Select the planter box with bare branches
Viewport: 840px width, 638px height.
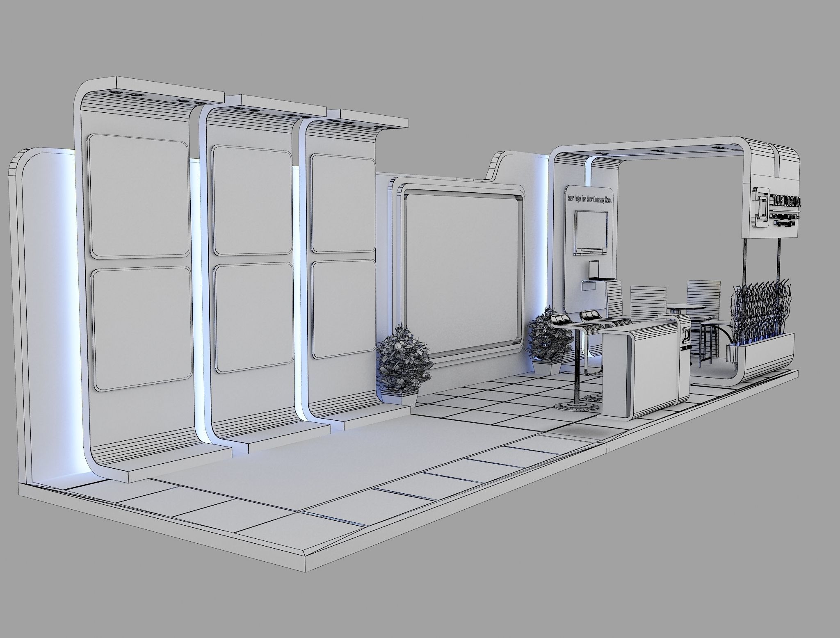[760, 324]
